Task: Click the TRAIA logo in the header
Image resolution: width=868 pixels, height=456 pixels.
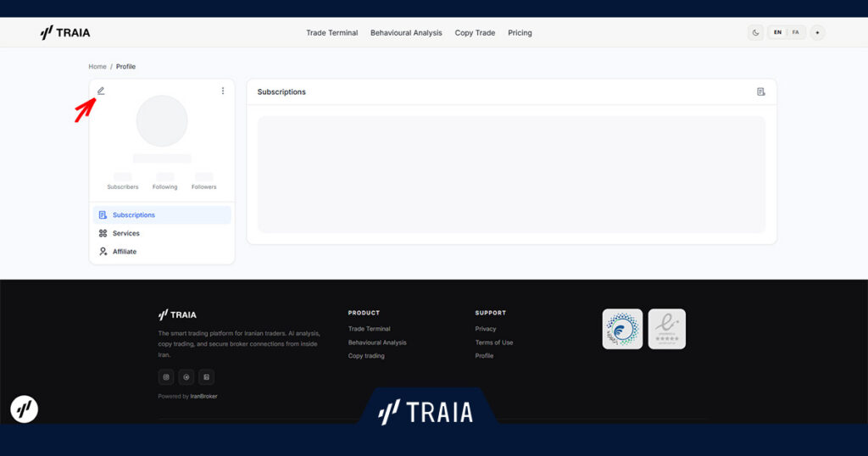Action: 65,33
